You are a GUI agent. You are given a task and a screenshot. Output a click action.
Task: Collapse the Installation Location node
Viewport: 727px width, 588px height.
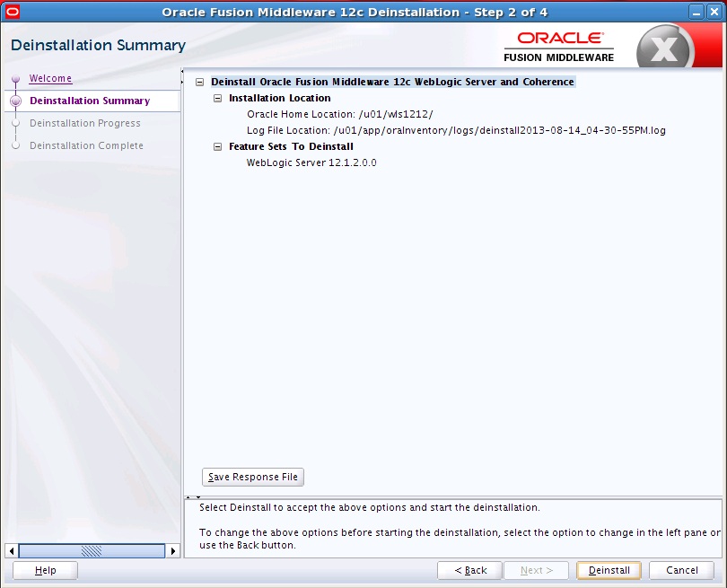click(217, 99)
